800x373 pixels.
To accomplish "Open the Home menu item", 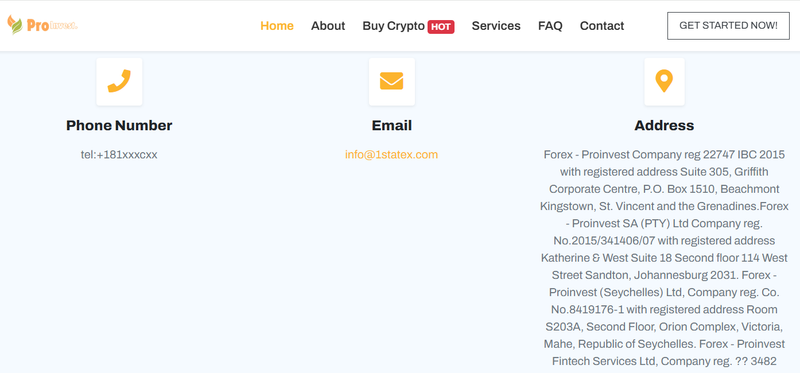I will point(277,26).
